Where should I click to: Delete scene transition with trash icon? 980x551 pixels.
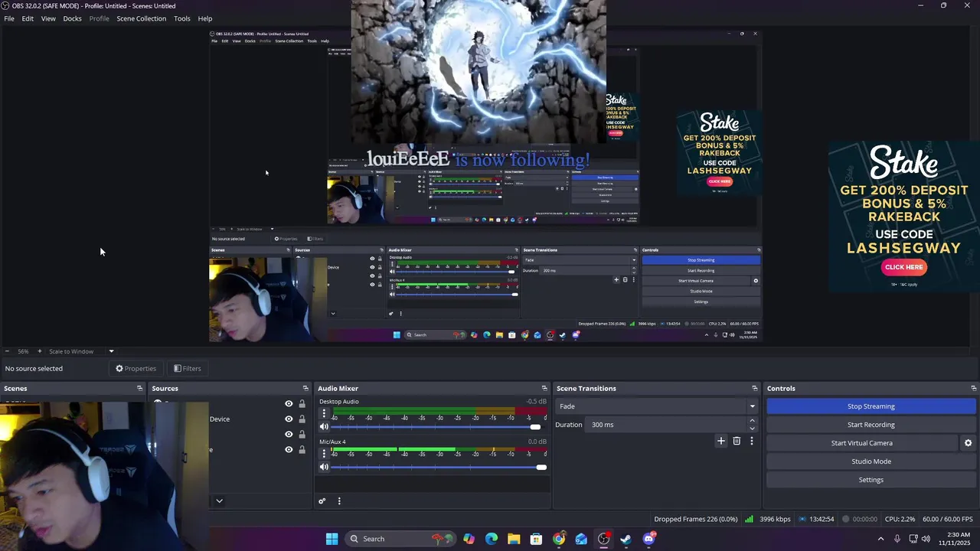click(x=737, y=441)
